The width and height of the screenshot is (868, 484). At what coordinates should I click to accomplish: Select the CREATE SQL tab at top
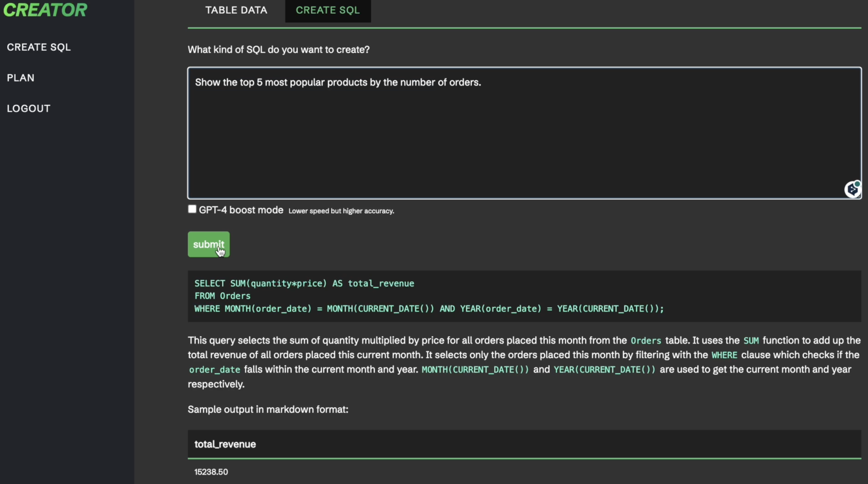click(328, 10)
